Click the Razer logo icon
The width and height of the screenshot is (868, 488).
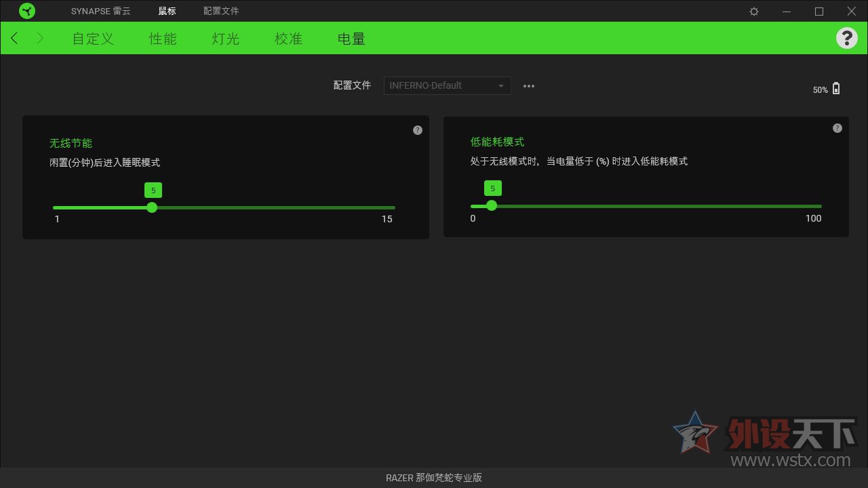coord(27,11)
